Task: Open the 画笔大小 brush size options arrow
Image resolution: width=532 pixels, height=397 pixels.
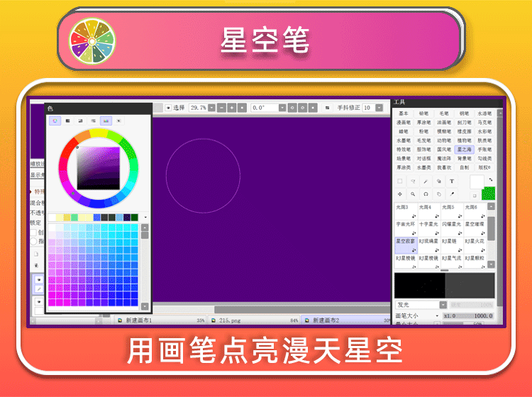Action: point(437,316)
